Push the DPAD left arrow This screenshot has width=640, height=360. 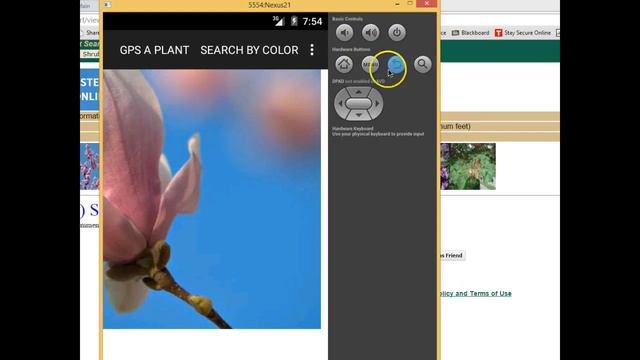coord(340,104)
